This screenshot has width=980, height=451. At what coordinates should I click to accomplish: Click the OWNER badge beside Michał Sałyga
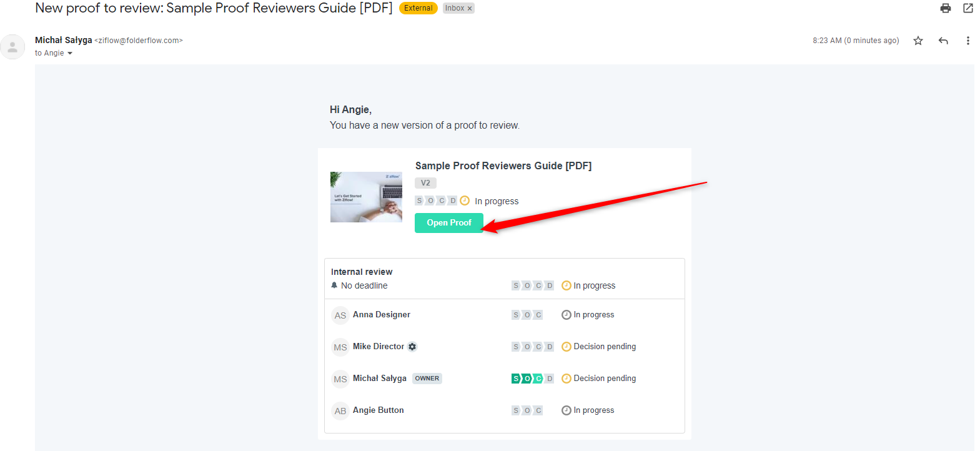click(x=427, y=379)
